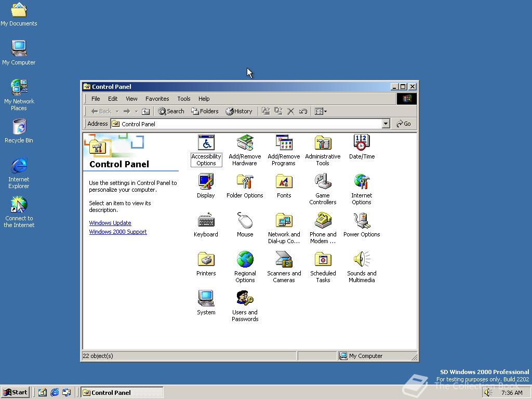532x399 pixels.
Task: Click the volume speaker tray icon
Action: 488,393
